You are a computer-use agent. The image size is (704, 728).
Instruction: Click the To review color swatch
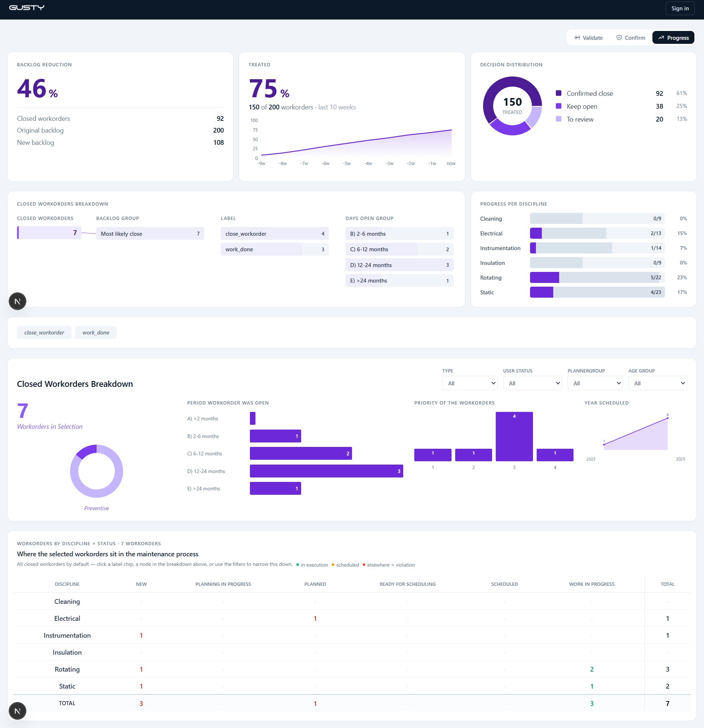pos(558,119)
